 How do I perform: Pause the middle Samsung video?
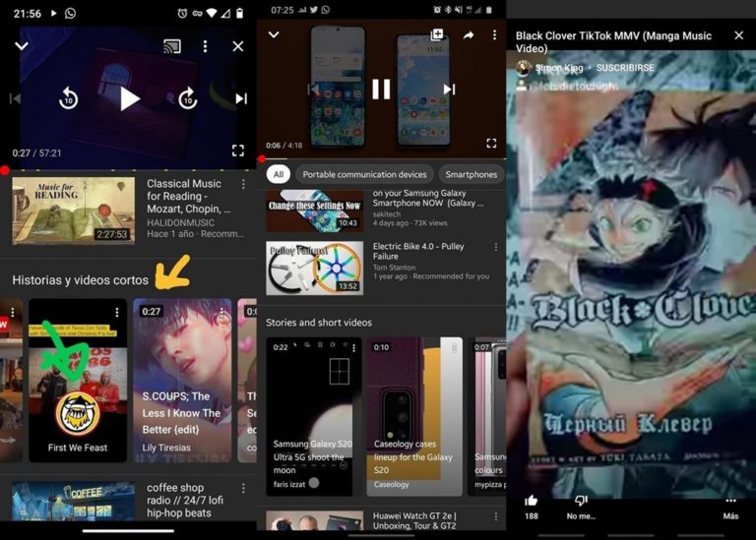(381, 90)
